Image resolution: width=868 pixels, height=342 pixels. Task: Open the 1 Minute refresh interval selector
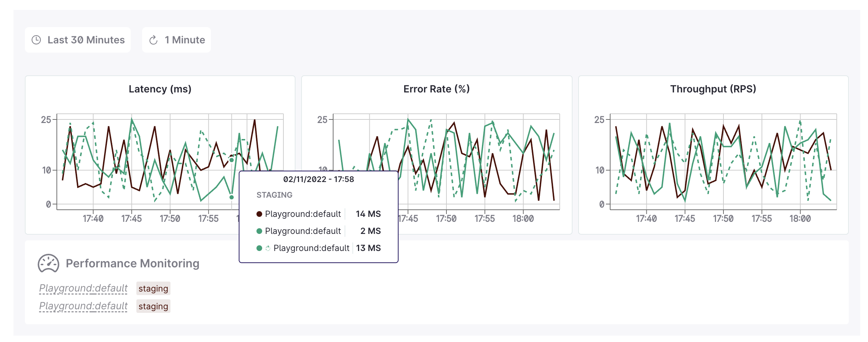click(177, 40)
